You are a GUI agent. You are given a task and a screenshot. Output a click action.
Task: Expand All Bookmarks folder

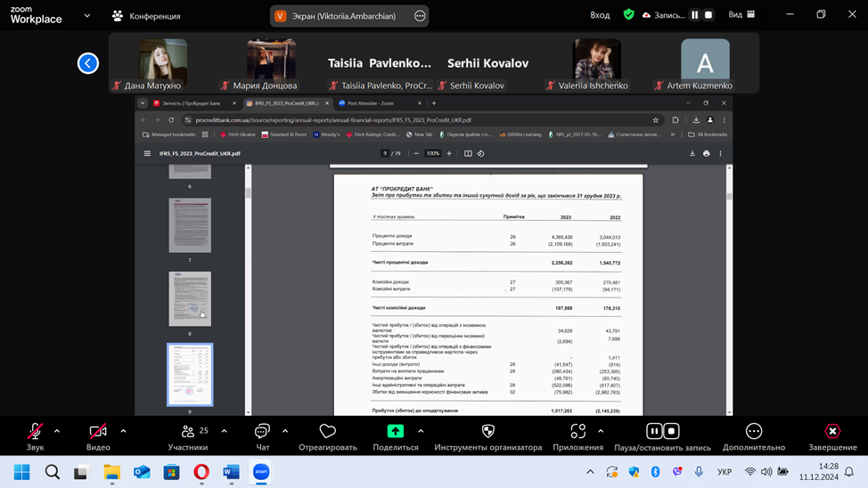tap(708, 134)
